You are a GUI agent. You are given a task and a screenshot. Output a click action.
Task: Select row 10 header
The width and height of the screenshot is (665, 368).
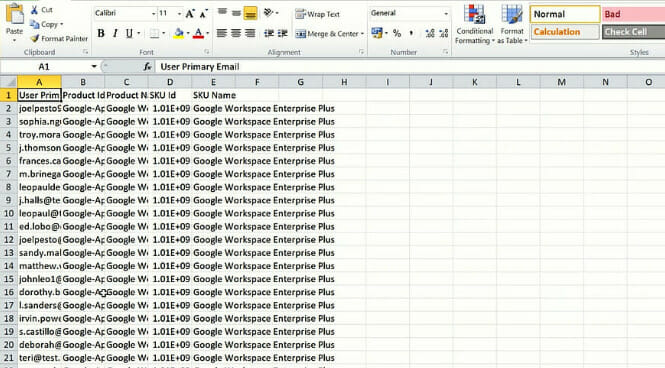8,213
